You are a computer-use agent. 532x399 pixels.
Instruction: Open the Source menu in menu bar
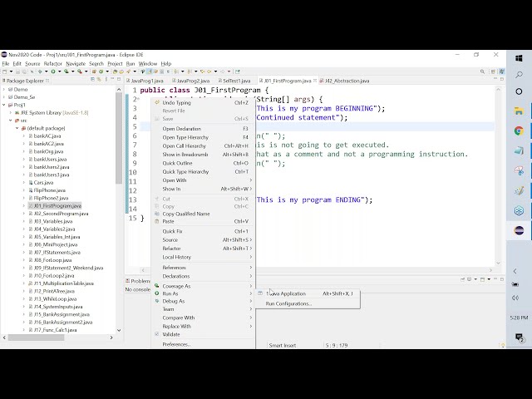click(32, 63)
